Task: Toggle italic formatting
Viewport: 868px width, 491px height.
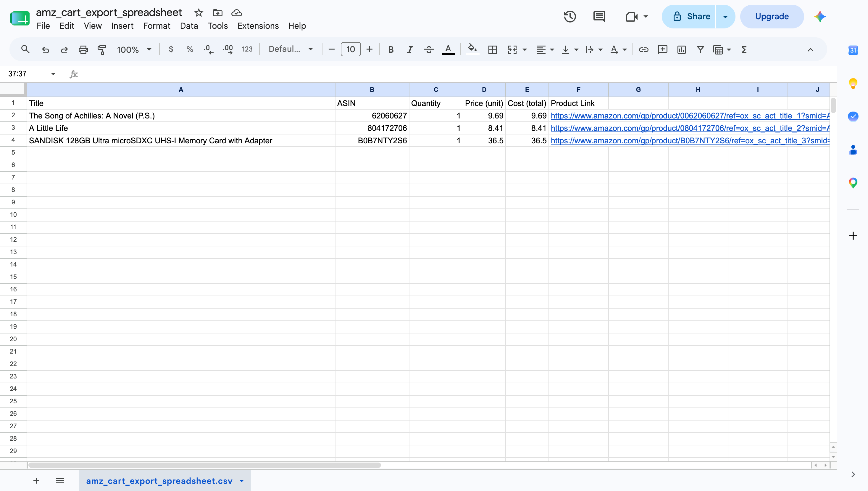Action: [410, 49]
